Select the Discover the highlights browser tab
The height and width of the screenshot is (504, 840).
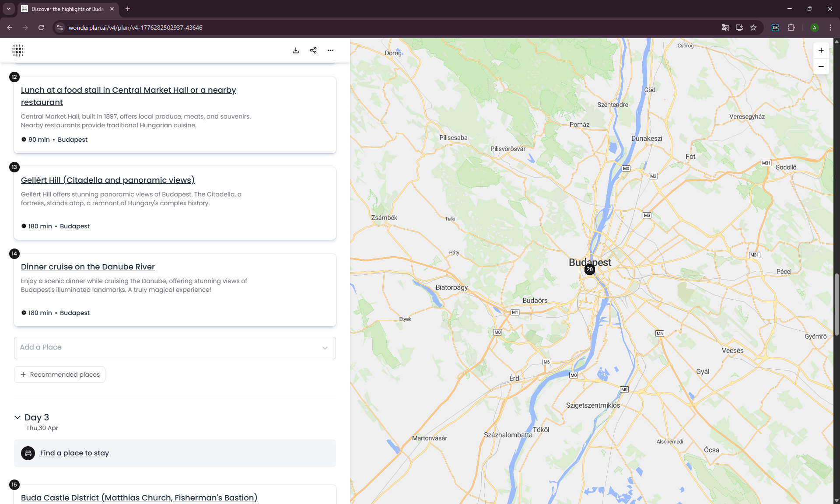click(67, 9)
